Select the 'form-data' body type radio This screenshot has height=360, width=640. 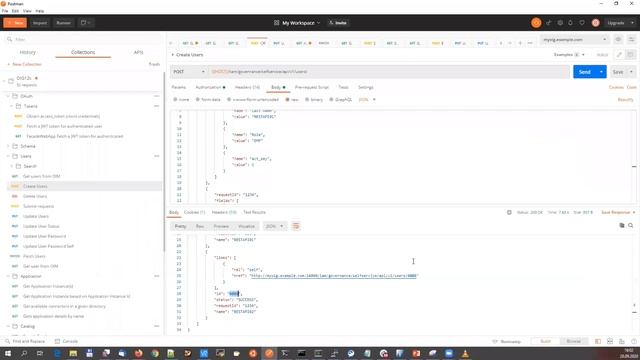tap(198, 100)
